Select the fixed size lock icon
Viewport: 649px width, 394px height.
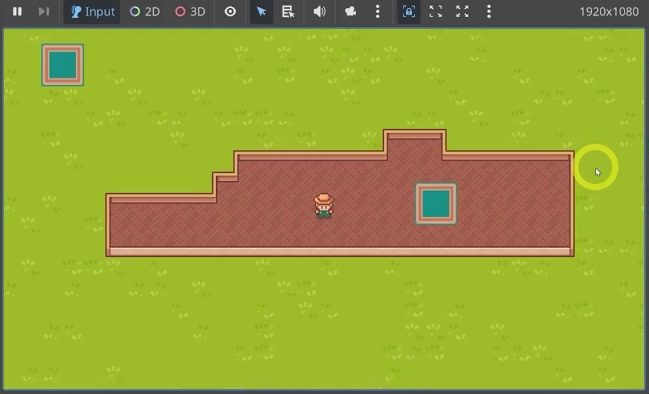(x=409, y=12)
